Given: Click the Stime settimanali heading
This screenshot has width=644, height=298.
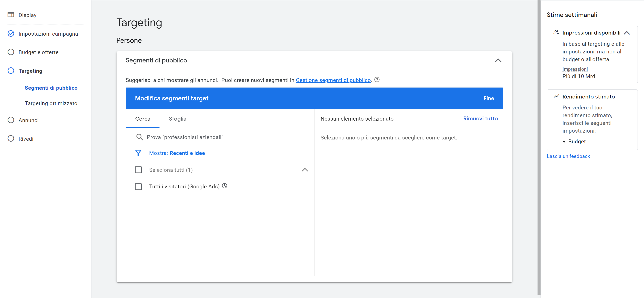Looking at the screenshot, I should point(571,15).
